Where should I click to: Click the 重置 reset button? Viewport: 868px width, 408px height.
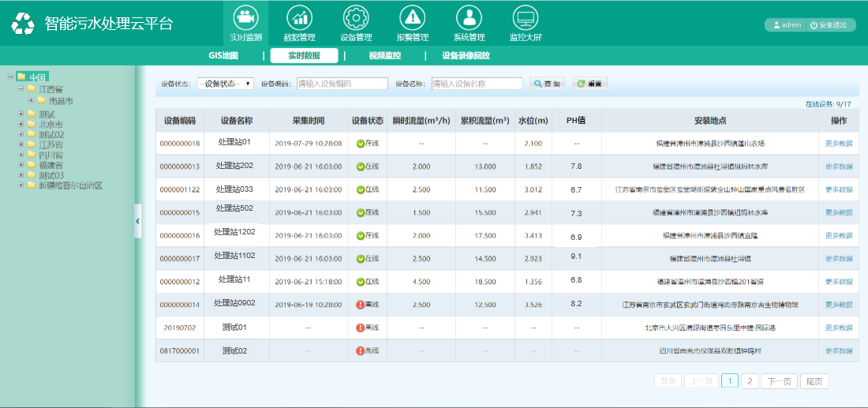[589, 84]
